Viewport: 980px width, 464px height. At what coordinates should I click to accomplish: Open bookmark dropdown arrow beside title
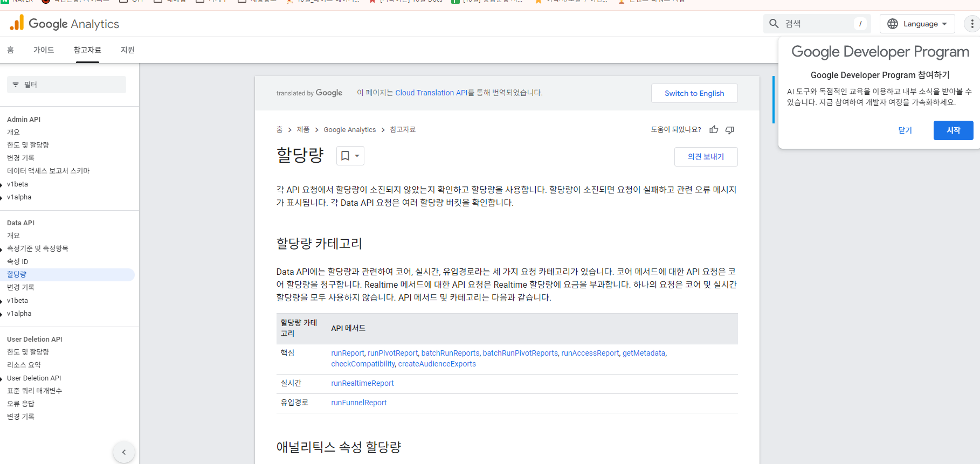click(357, 156)
